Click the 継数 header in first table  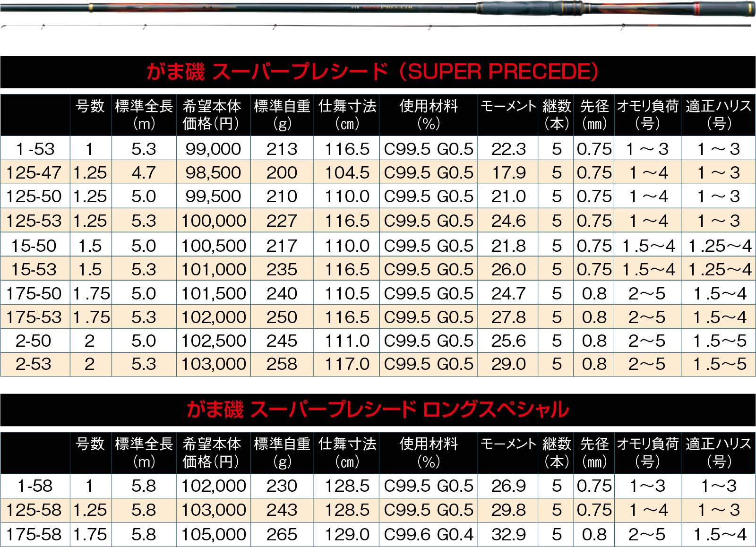[557, 115]
